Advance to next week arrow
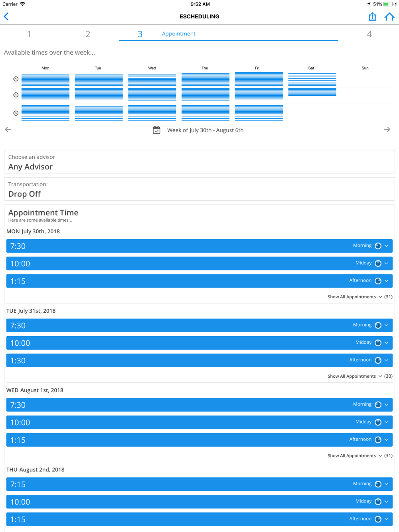 tap(387, 130)
